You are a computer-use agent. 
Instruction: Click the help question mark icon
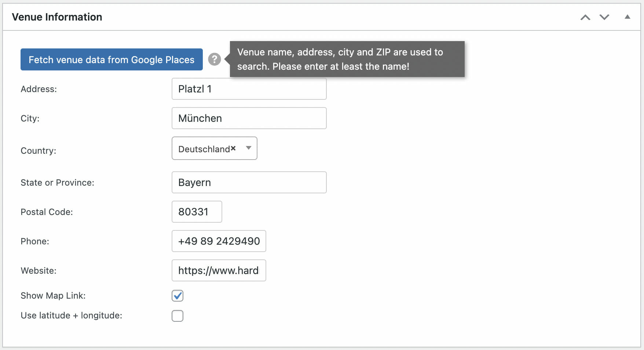tap(215, 59)
